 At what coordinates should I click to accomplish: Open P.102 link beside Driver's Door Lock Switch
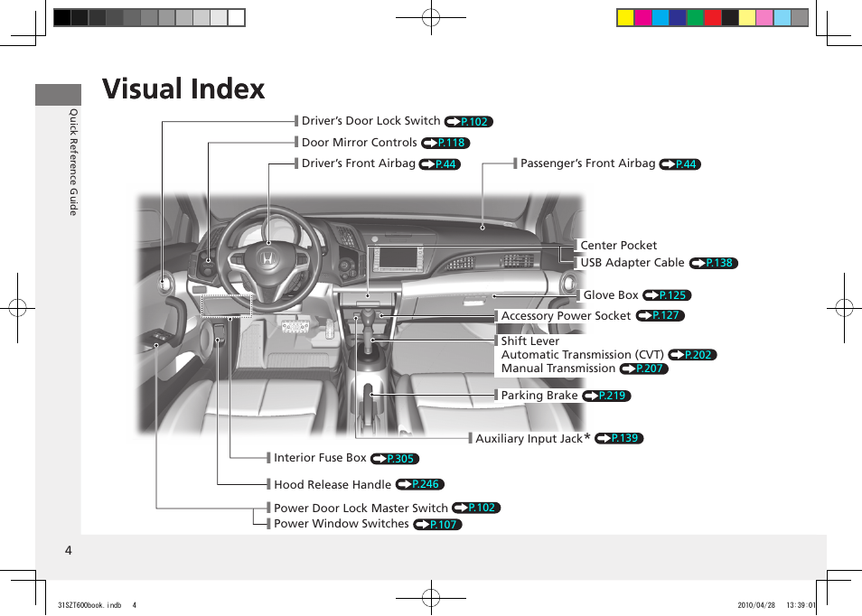(x=468, y=121)
